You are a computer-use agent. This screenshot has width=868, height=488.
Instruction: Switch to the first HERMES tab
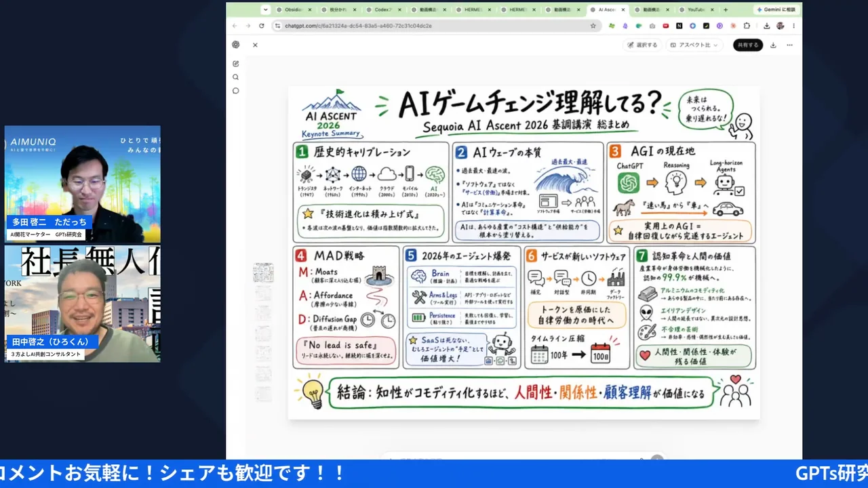click(x=472, y=10)
